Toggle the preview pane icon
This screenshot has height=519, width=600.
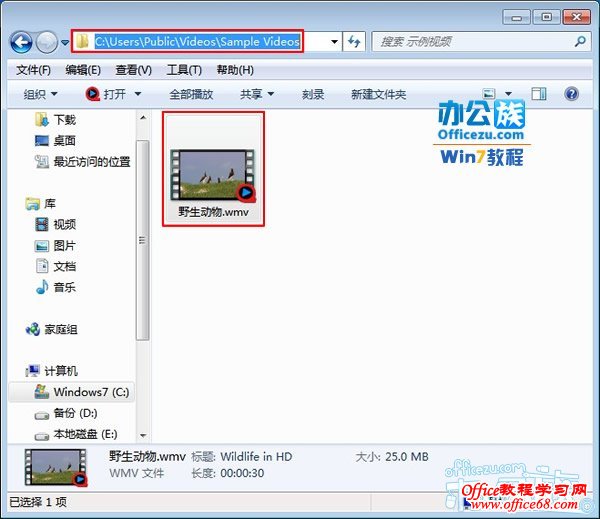pos(539,94)
